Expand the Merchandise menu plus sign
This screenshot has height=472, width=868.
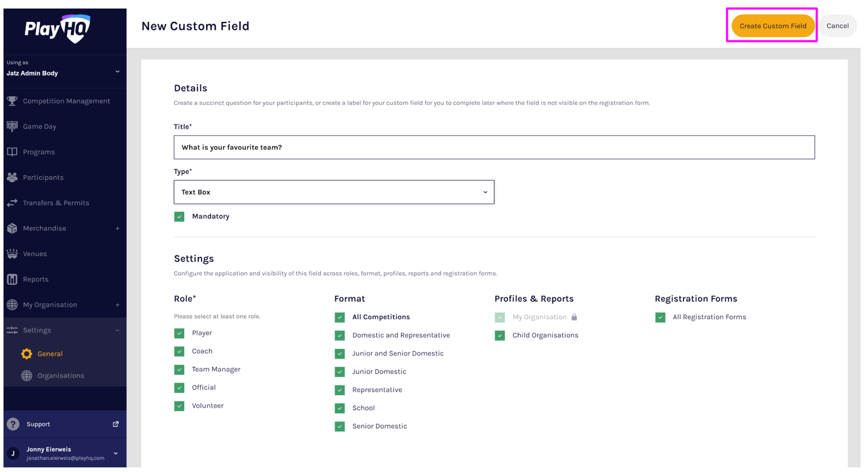118,228
